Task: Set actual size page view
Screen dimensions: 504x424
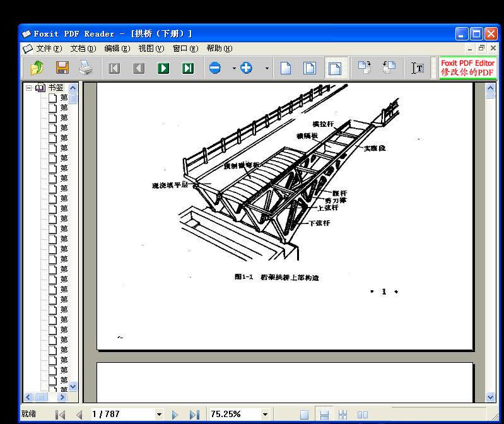Action: (285, 68)
